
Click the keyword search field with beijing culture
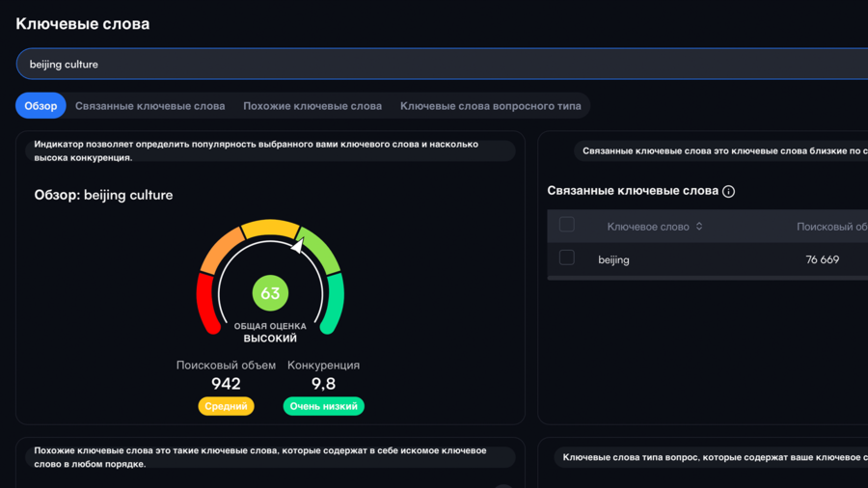pyautogui.click(x=434, y=65)
